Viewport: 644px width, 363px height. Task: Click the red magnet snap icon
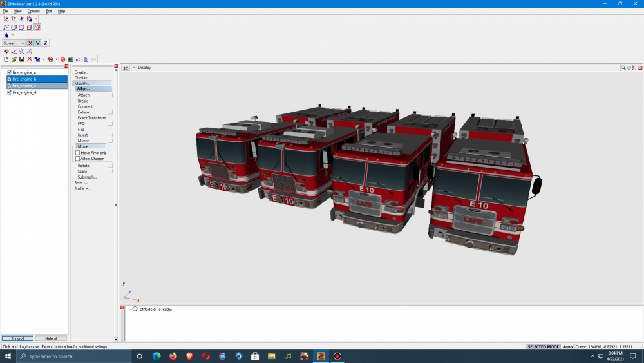(x=6, y=52)
